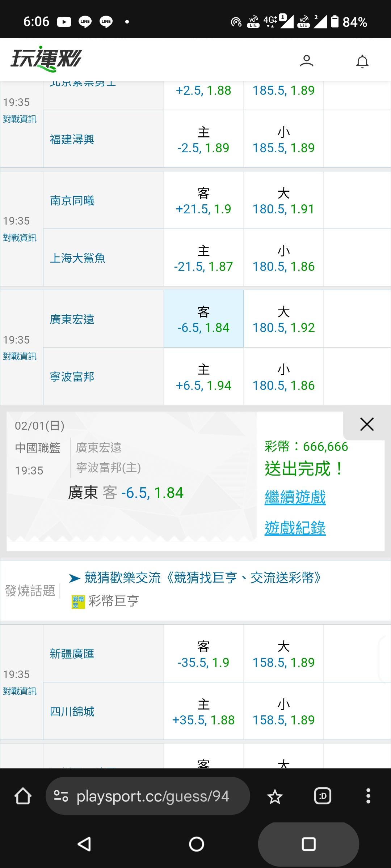Toggle 廣東宏遠 客 -6.5 selection
Viewport: 391px width, 868px height.
(203, 319)
